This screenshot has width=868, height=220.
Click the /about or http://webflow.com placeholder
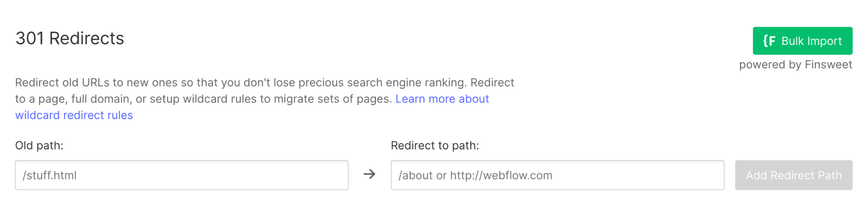(475, 176)
